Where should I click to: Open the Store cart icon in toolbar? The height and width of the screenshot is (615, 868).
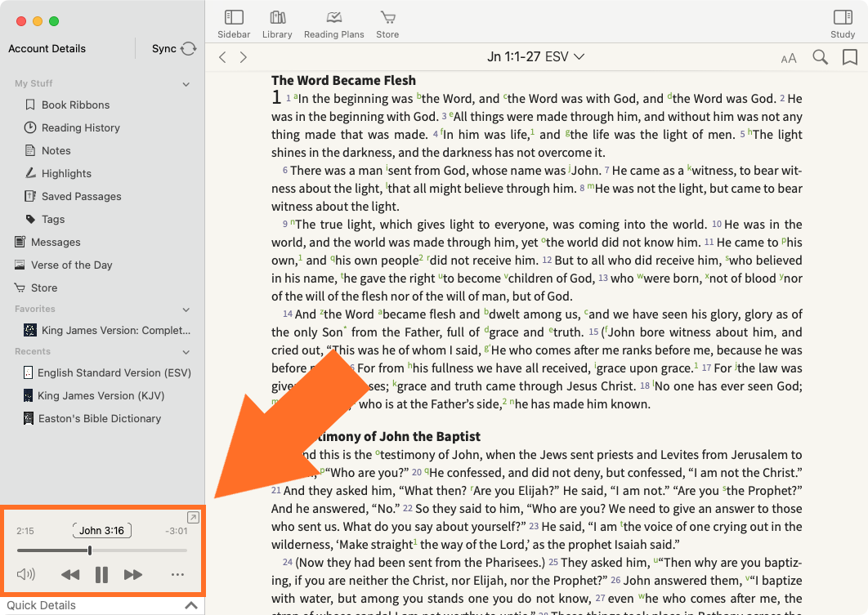click(387, 24)
